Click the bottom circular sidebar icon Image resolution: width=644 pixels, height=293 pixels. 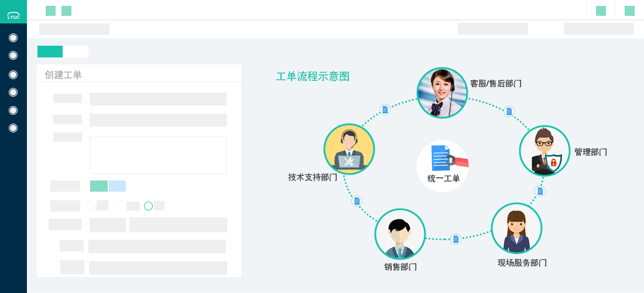(13, 128)
